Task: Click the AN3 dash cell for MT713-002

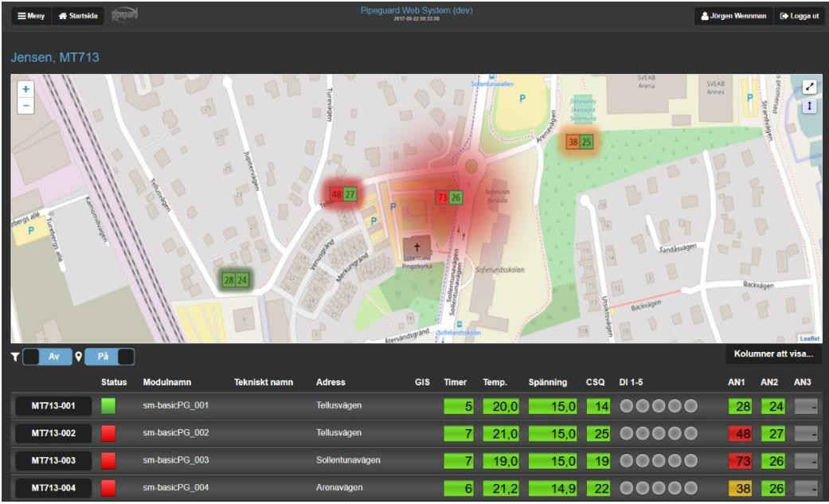Action: [806, 434]
